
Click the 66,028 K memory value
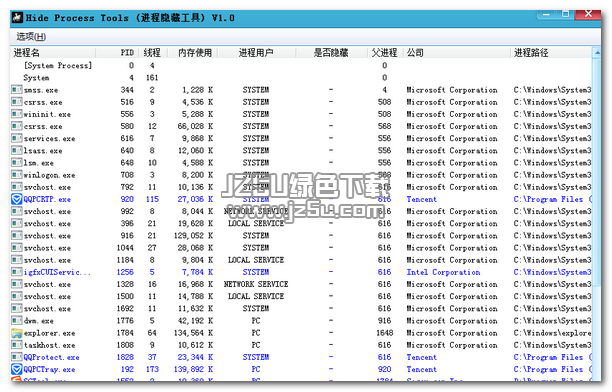196,126
